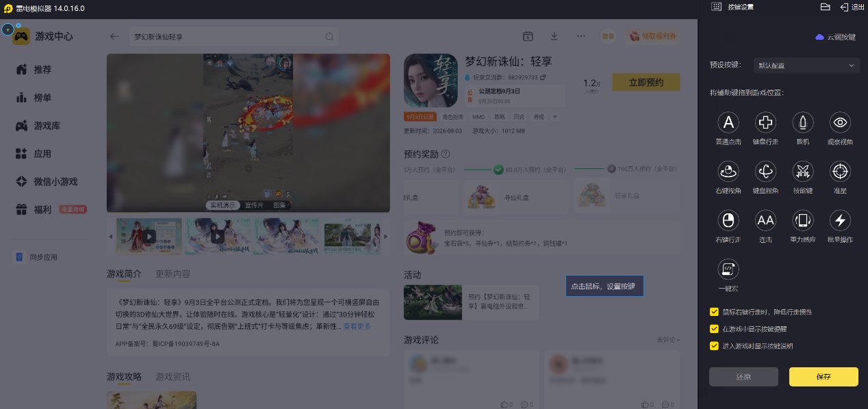Viewport: 868px width, 409px height.
Task: Click the 寻仙礼盒 reward card
Action: (516, 197)
